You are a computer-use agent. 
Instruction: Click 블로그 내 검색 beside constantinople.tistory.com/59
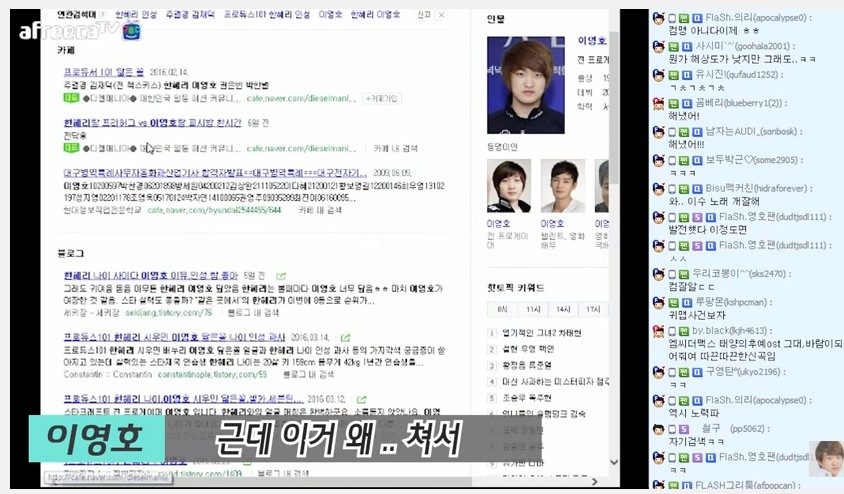[x=308, y=375]
